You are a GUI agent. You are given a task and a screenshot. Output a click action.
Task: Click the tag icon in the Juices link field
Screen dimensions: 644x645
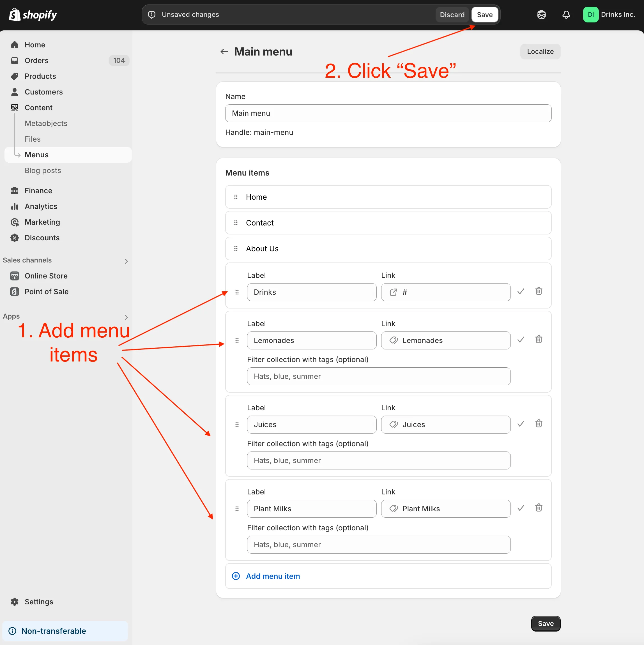(x=393, y=424)
